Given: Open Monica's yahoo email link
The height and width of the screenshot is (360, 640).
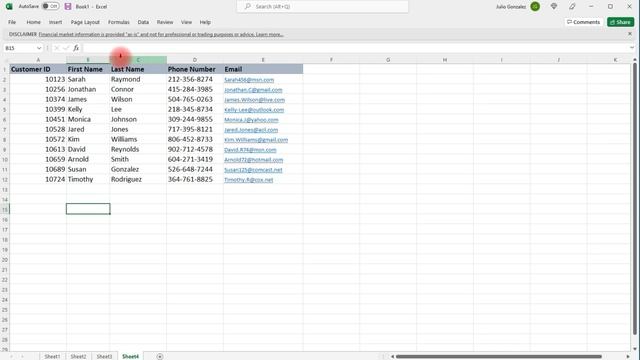Looking at the screenshot, I should tap(251, 120).
